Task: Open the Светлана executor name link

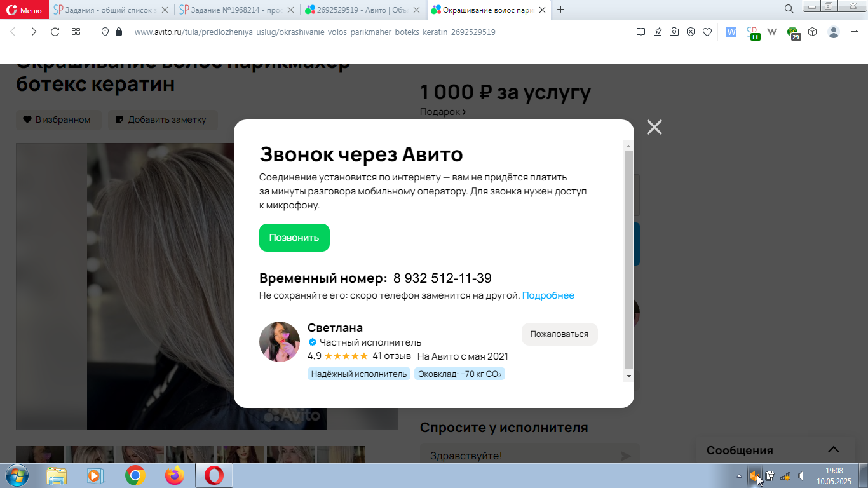Action: [335, 328]
